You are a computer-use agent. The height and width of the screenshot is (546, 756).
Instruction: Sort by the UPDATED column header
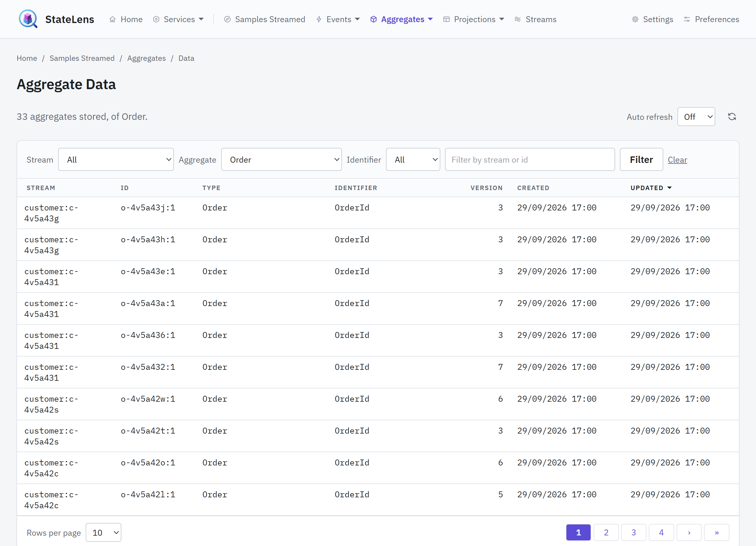tap(647, 188)
